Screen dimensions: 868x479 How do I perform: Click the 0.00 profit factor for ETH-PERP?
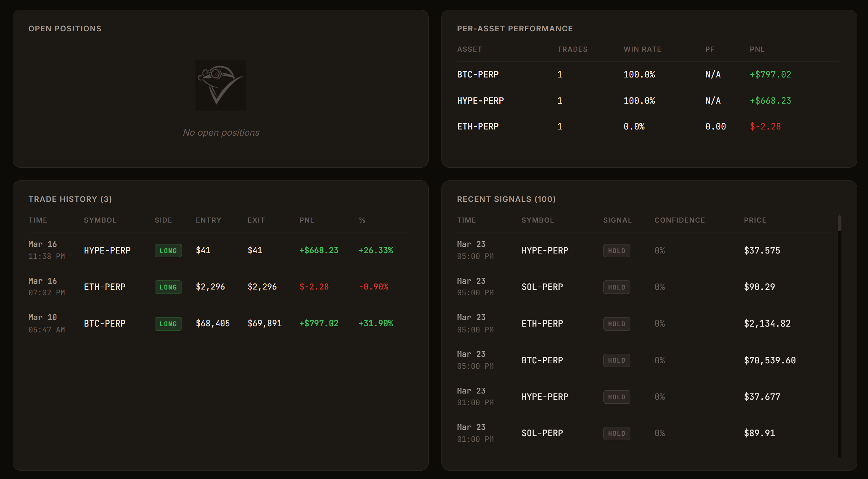click(x=716, y=127)
